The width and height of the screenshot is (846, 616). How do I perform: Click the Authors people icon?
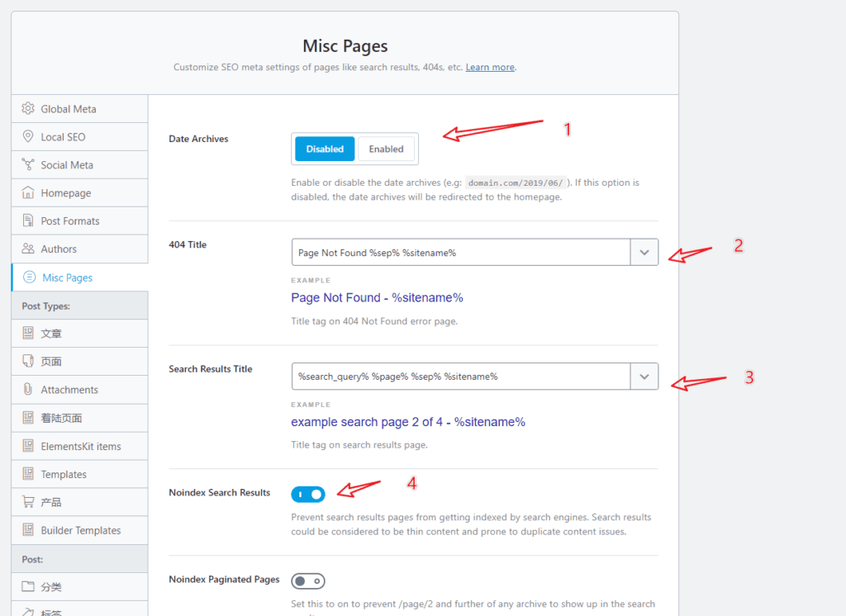point(28,249)
